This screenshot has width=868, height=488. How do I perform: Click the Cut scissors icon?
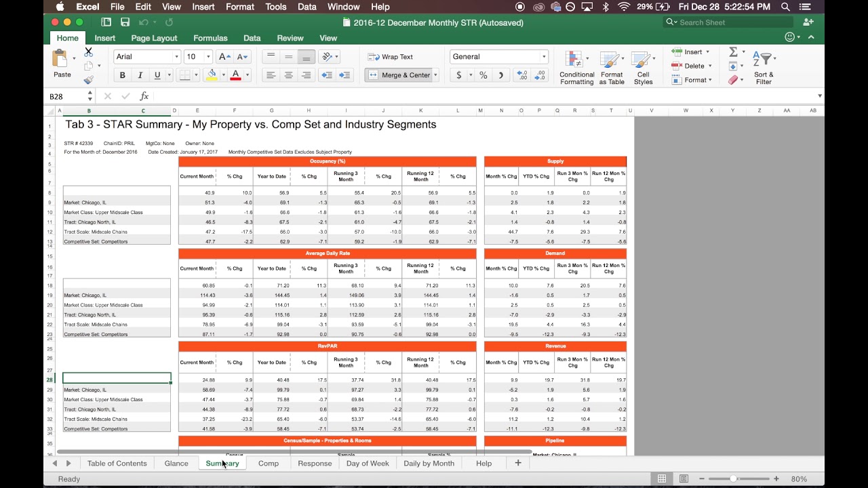(x=88, y=52)
